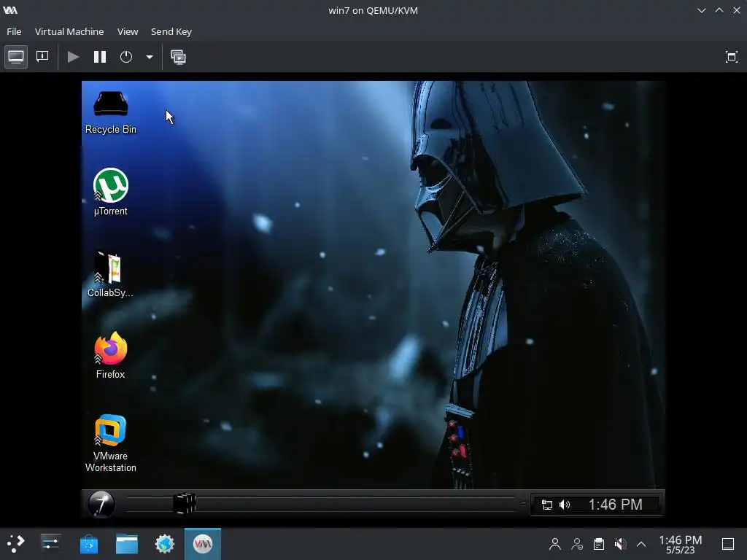Screen dimensions: 747x560
Task: Open the KDE application launcher
Action: pyautogui.click(x=16, y=544)
